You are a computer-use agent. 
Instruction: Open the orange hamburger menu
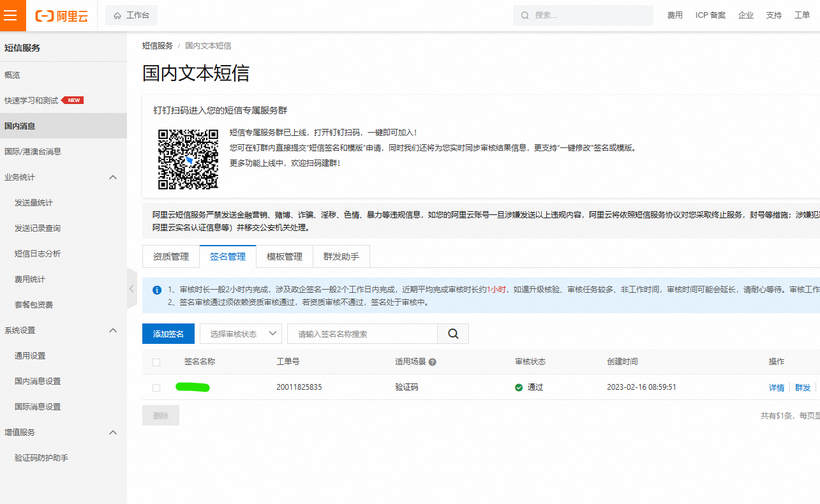[11, 15]
